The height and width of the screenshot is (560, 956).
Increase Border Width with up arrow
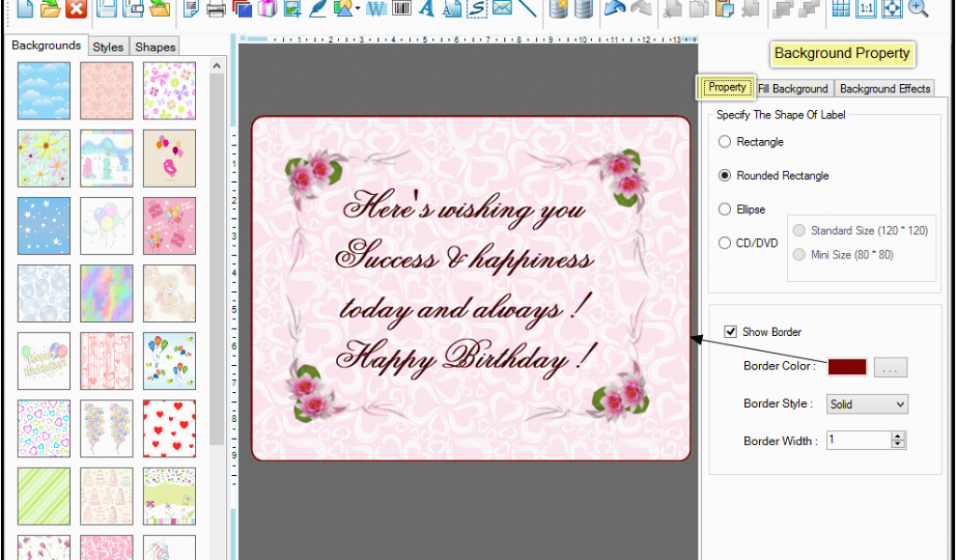point(897,436)
